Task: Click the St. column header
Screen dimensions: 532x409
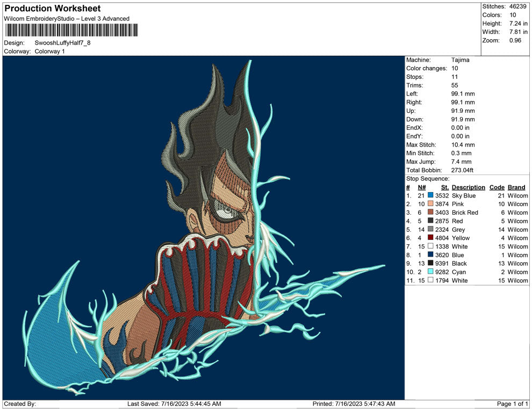Action: [x=444, y=187]
